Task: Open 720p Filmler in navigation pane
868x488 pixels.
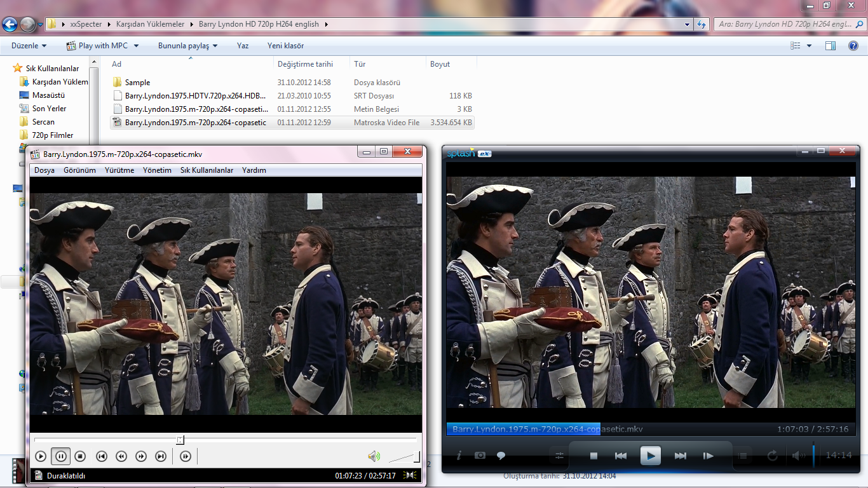Action: click(53, 135)
